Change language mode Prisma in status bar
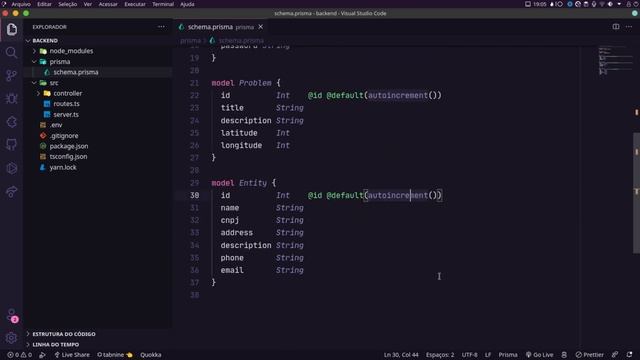The image size is (640, 360). pos(508,355)
